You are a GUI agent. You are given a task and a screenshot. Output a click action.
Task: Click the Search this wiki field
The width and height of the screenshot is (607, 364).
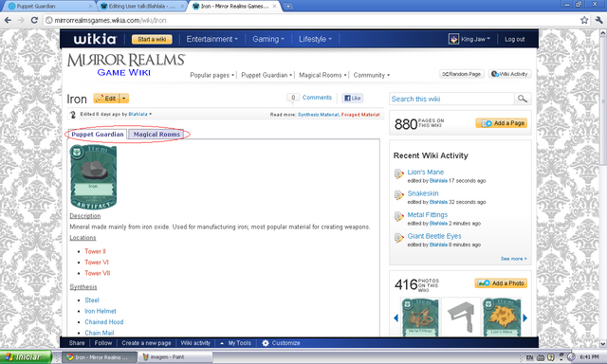452,99
